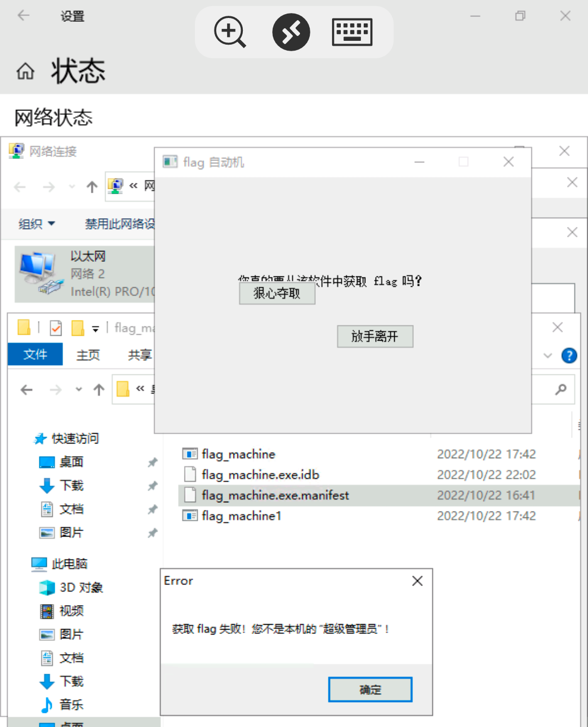
Task: Open Properties icon on Explorer quick access toolbar
Action: (x=56, y=328)
